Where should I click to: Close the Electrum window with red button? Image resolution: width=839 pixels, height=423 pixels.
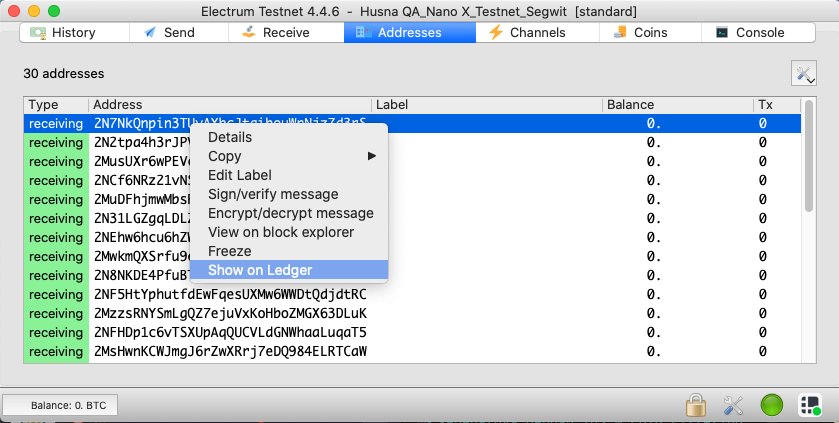click(14, 11)
